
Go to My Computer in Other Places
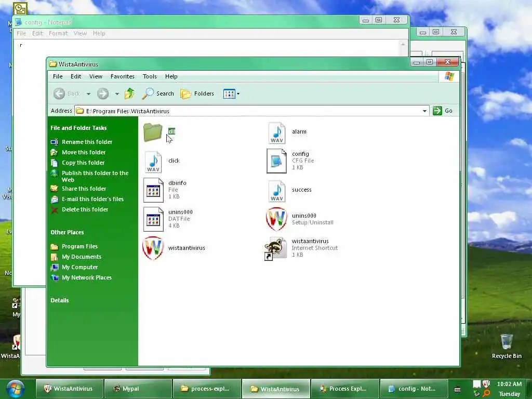tap(79, 267)
